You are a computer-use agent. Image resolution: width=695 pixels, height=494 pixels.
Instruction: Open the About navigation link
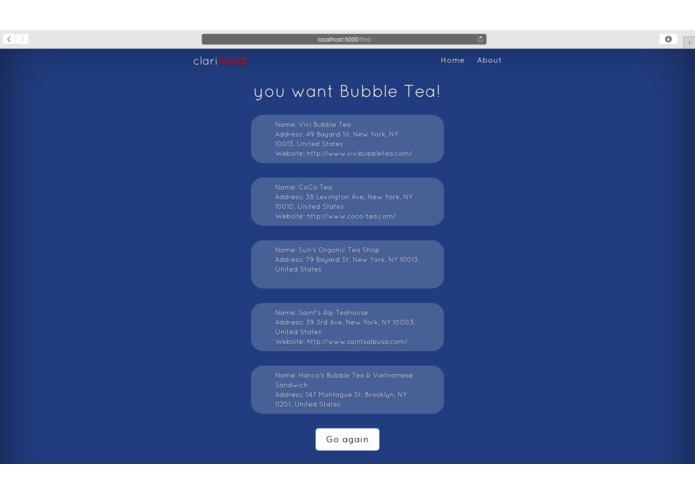[489, 60]
